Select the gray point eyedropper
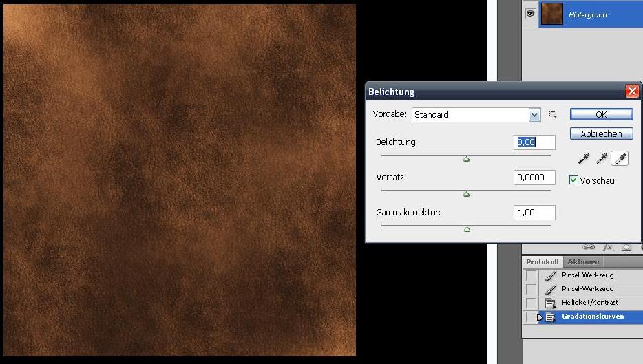The image size is (643, 364). coord(602,158)
